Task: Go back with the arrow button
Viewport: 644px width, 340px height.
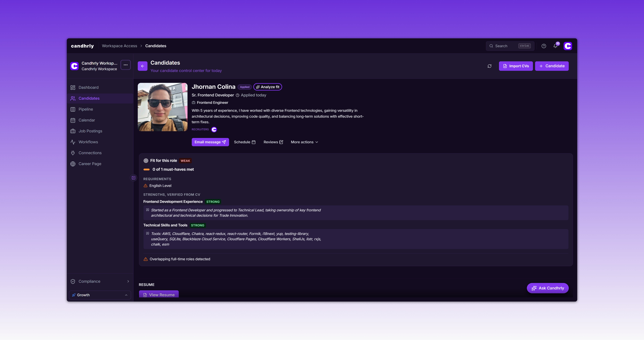Action: pos(142,66)
